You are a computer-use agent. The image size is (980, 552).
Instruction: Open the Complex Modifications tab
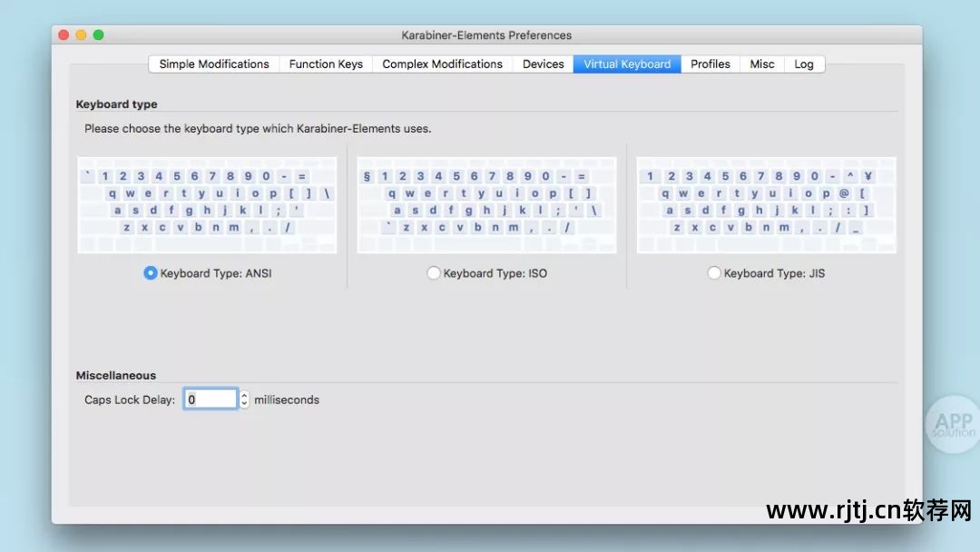click(x=443, y=64)
